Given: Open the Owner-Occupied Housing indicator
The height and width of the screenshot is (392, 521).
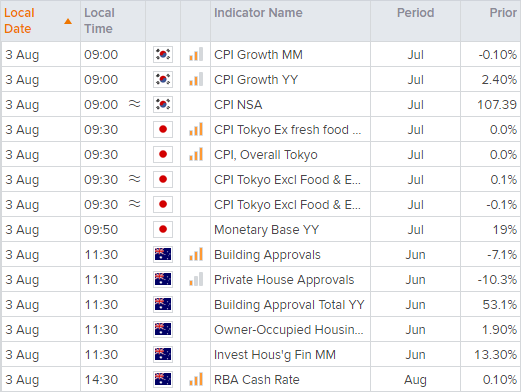Looking at the screenshot, I should (x=289, y=330).
